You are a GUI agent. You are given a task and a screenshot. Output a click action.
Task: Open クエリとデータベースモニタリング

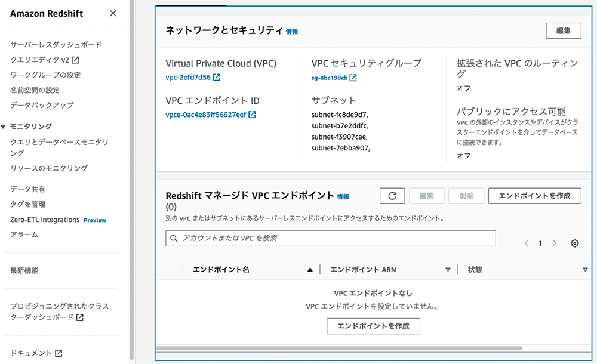coord(59,147)
